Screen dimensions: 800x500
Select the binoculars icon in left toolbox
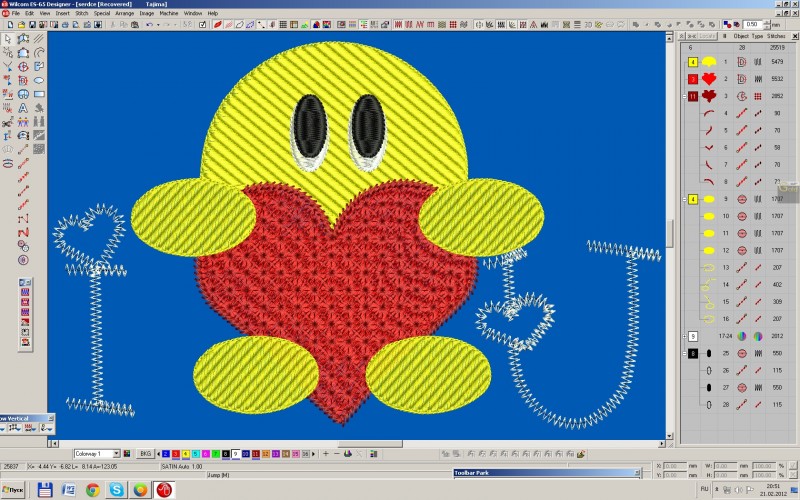tap(39, 121)
